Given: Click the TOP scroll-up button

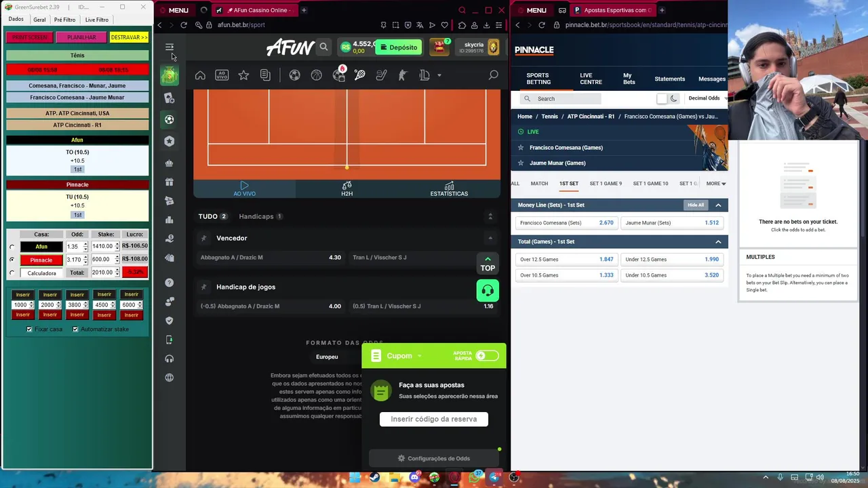Looking at the screenshot, I should (x=488, y=264).
